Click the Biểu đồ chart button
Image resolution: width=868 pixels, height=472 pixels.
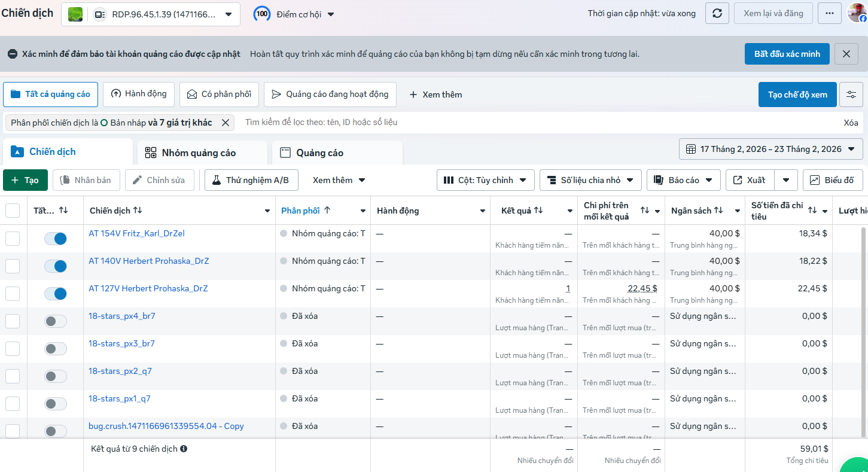tap(833, 180)
